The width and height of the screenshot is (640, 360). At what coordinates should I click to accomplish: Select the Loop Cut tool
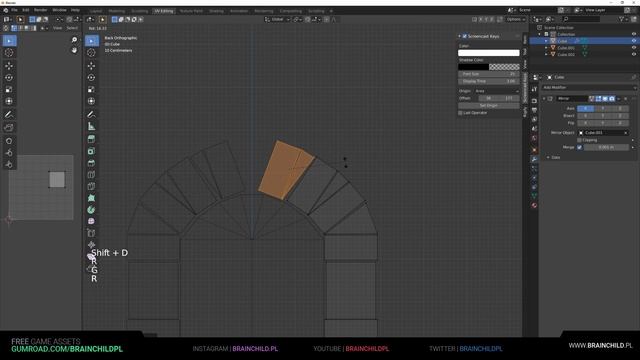coord(91,175)
